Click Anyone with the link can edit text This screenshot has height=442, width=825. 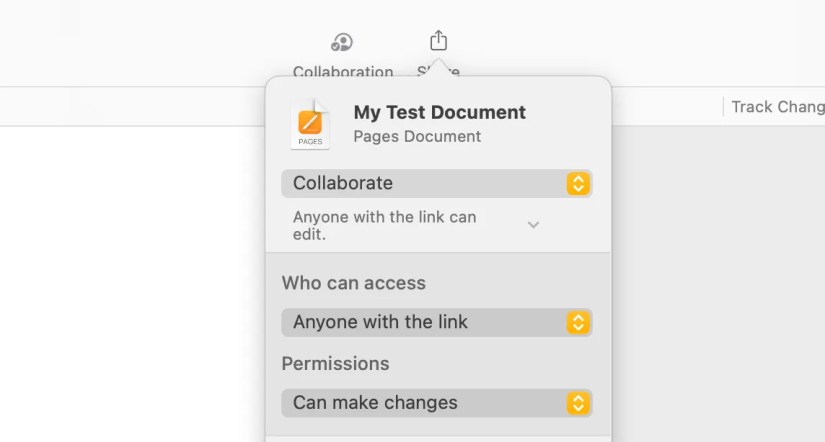click(384, 225)
